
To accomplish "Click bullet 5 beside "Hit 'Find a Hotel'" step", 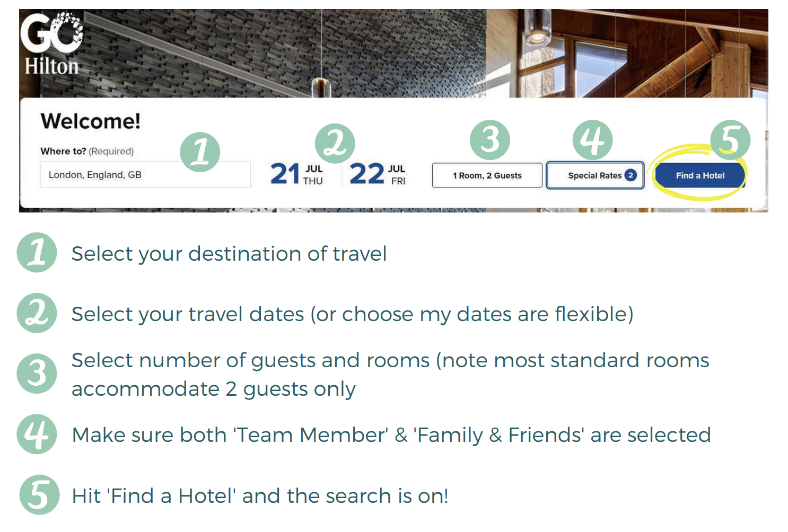I will coord(39,494).
